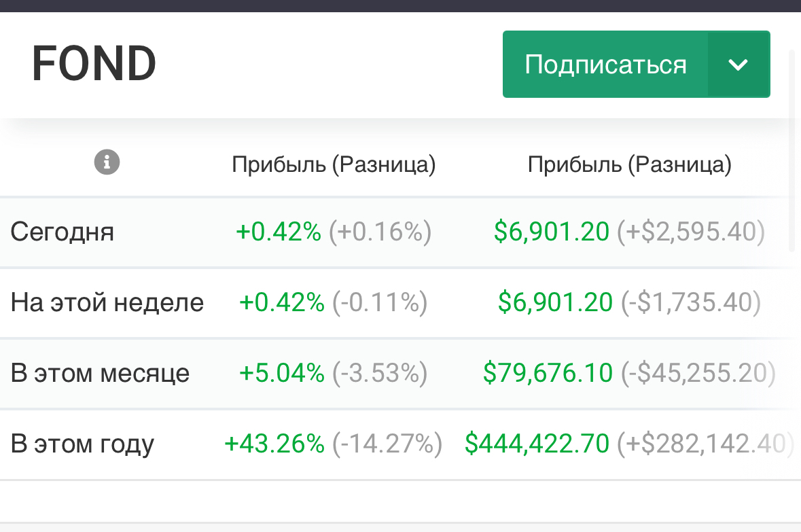This screenshot has height=532, width=801.
Task: Click the FOND title heading
Action: tap(94, 64)
